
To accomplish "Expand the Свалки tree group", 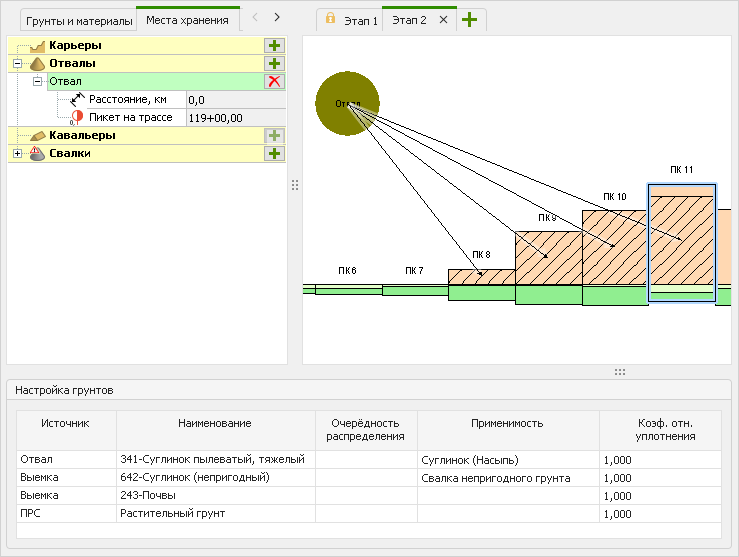I will [18, 153].
